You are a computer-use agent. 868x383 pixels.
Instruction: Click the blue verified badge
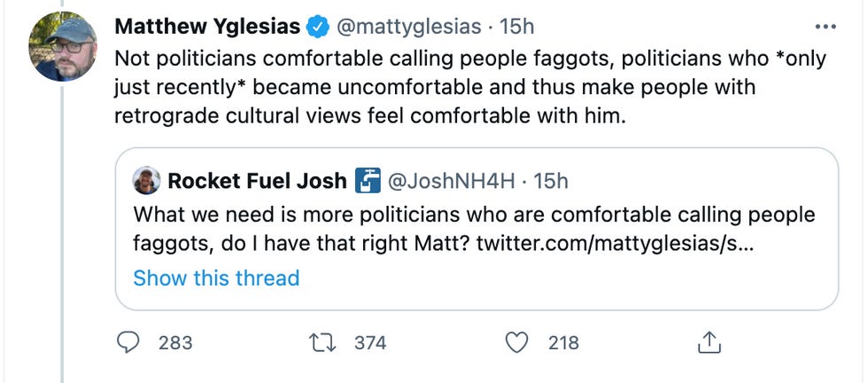317,27
